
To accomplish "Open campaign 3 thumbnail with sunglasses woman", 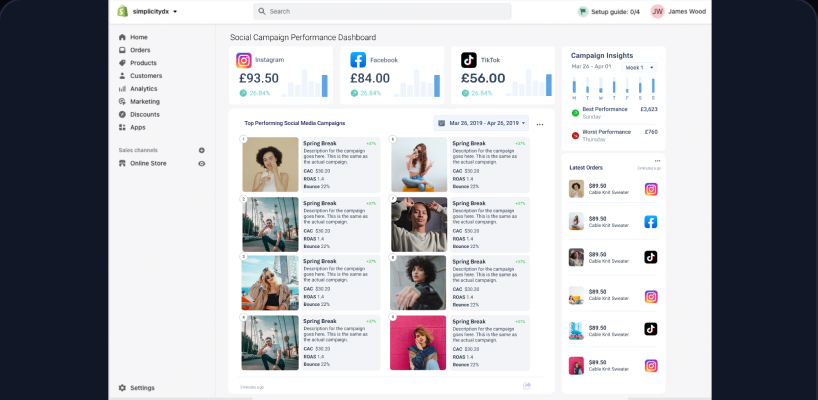I will pyautogui.click(x=270, y=283).
